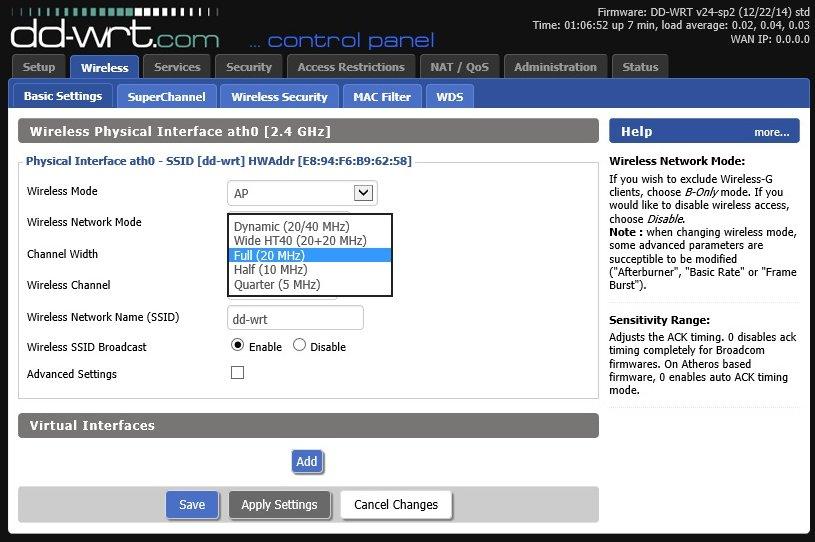Choose Dynamic (20/40 MHz) channel width
This screenshot has height=542, width=815.
click(309, 227)
